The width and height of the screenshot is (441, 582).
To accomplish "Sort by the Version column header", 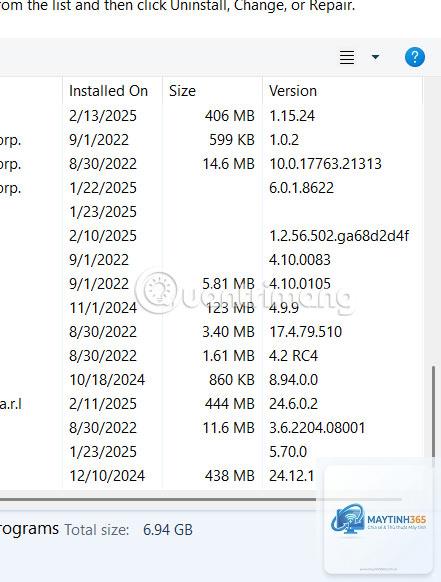I will (x=293, y=91).
